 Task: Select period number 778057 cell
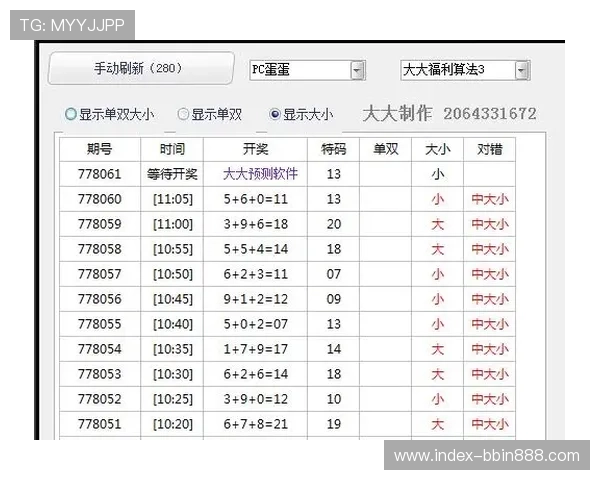pos(100,274)
